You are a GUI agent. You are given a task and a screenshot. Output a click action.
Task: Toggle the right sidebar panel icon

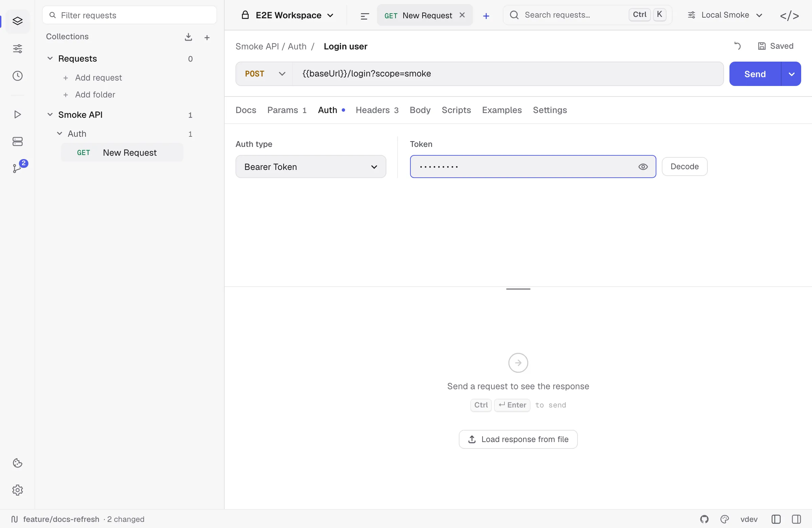click(x=796, y=519)
